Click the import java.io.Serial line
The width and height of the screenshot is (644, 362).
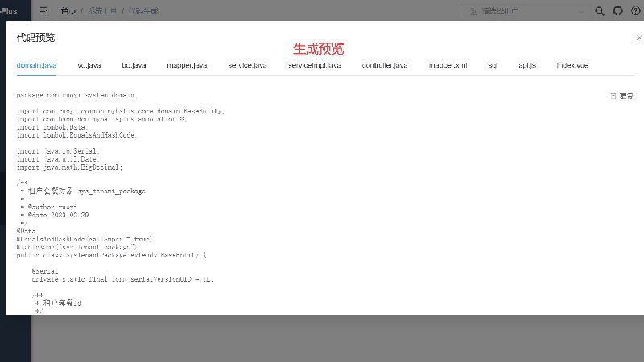[x=58, y=151]
